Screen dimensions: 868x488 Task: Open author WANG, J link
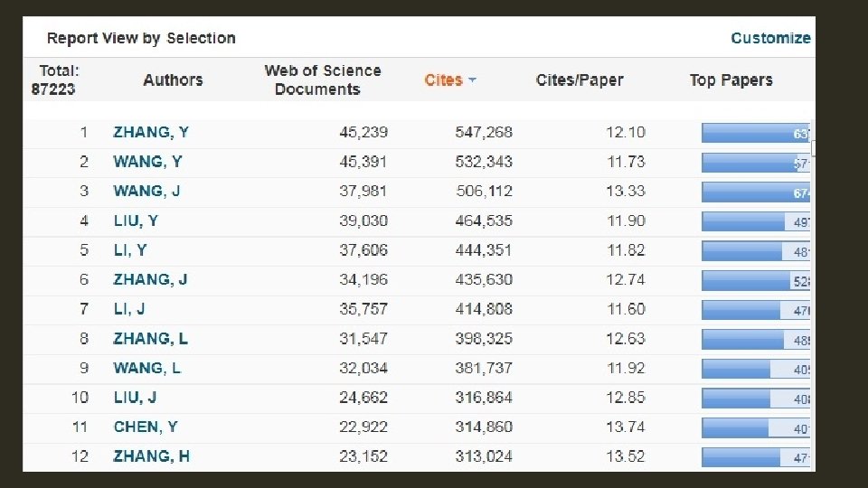pos(146,191)
